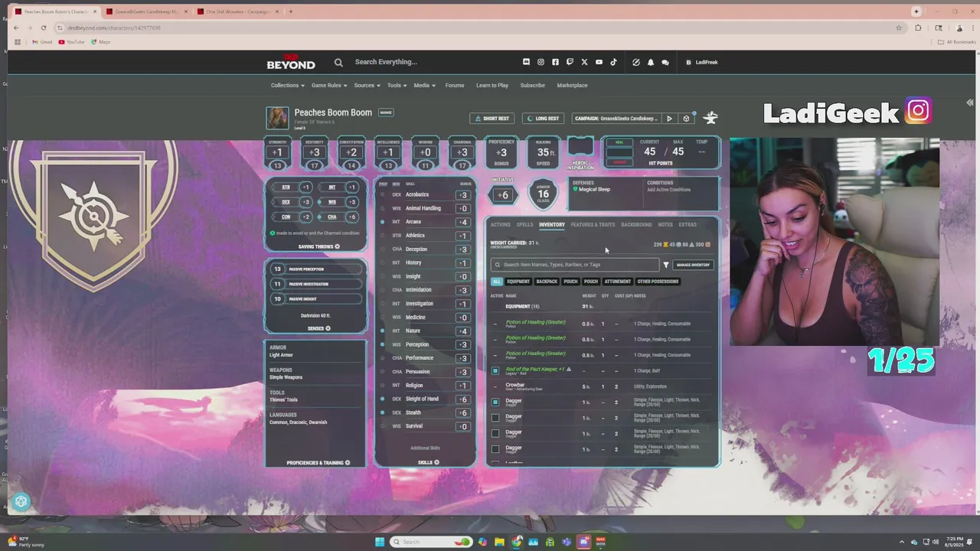The image size is (980, 551).
Task: Switch to the Extras tab
Action: pos(688,225)
